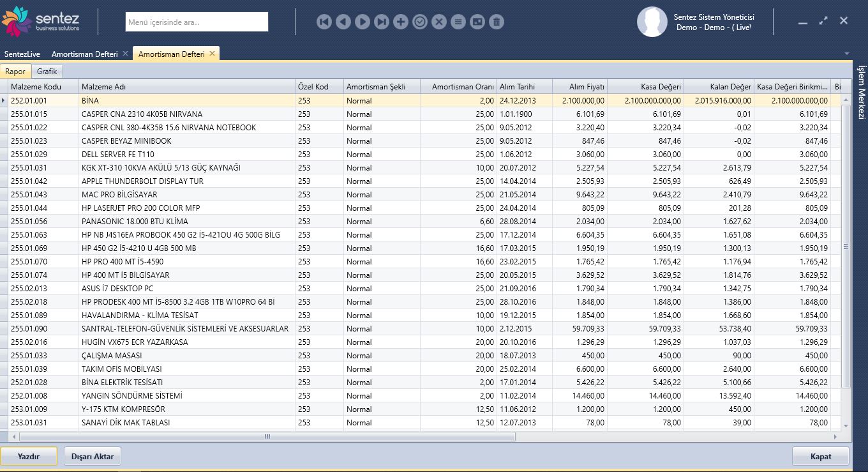Screen dimensions: 868x472
Task: Select 'SANAYİ DİK MAK TABLASI' cell
Action: (x=187, y=422)
